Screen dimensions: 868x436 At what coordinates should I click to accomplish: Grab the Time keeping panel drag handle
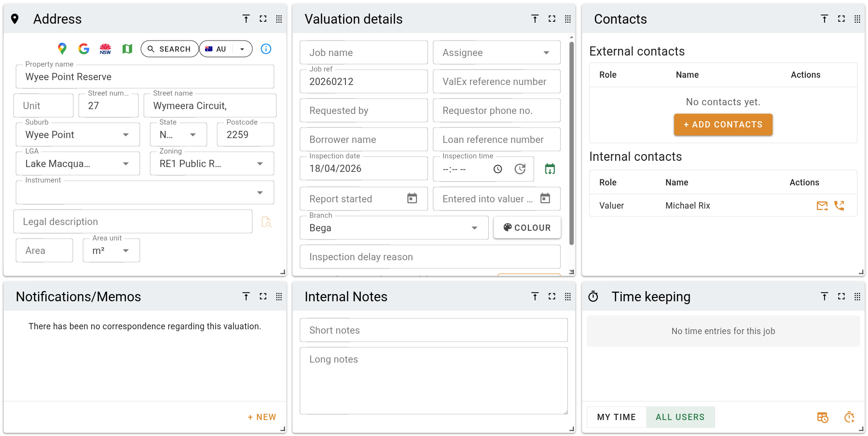(x=857, y=296)
